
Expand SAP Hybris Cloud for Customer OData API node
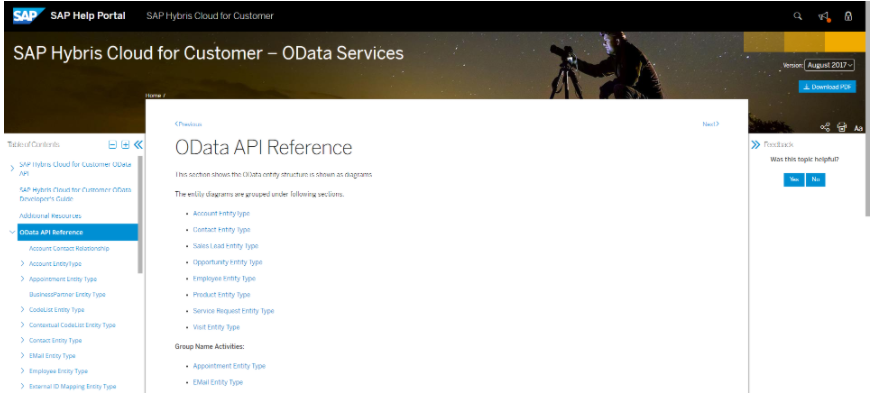click(12, 168)
